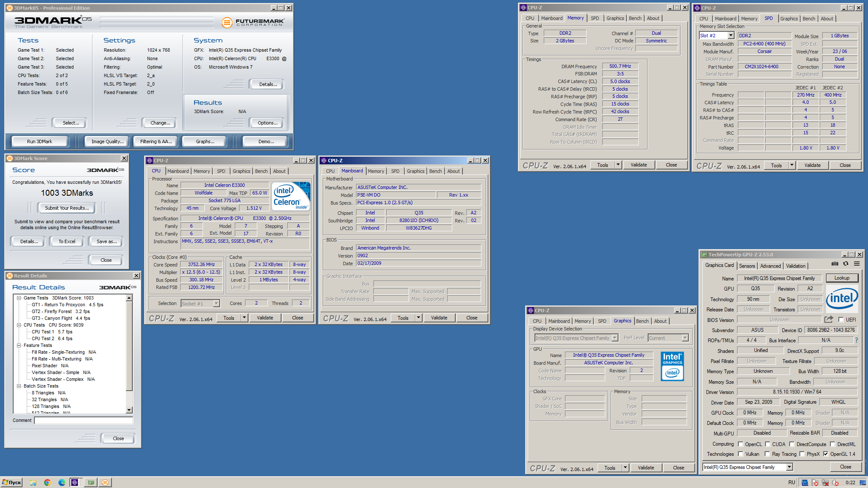Click the muted volume tray icon
868x488 pixels.
pos(835,482)
